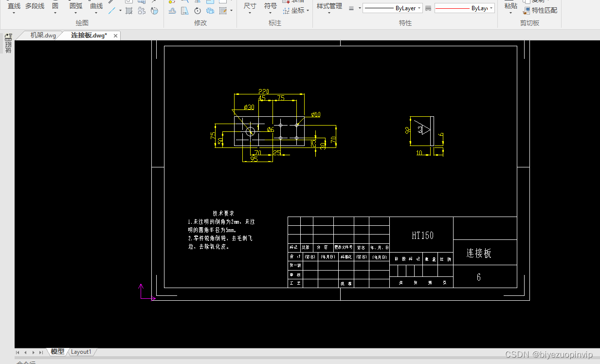Click the ø30 diameter dimension text
600x364 pixels.
pos(248,107)
